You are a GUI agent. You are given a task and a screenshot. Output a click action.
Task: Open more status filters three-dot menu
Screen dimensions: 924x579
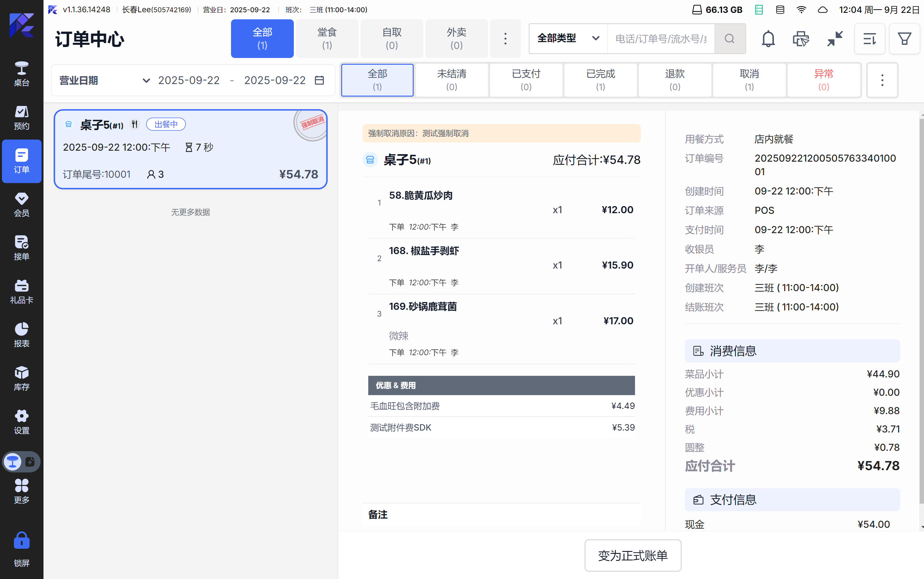[882, 81]
